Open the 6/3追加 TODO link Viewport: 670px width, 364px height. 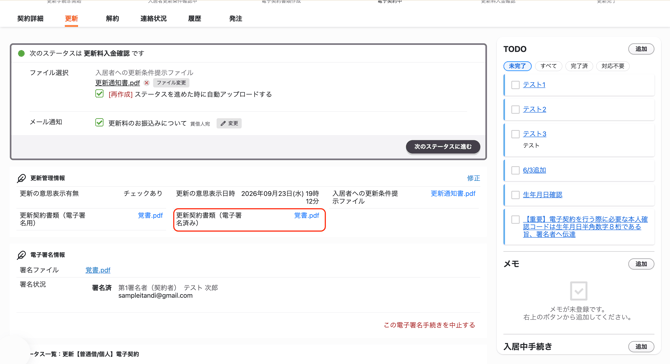pos(534,170)
